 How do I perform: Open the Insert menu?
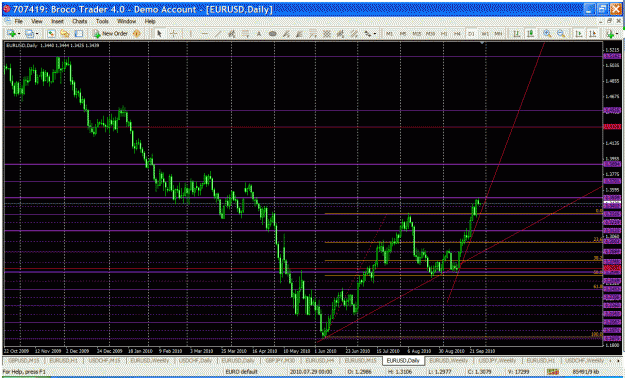click(57, 22)
